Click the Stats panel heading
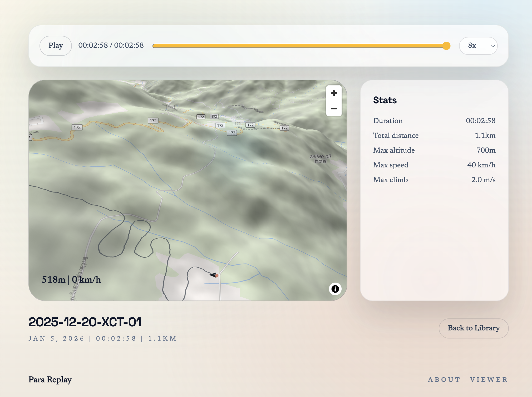532x397 pixels. point(385,100)
